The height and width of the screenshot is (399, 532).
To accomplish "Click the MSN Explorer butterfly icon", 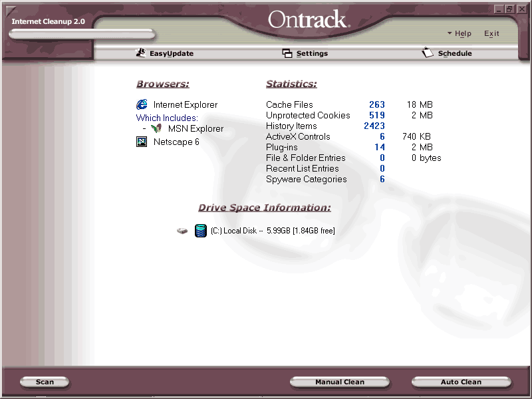I will (x=156, y=128).
